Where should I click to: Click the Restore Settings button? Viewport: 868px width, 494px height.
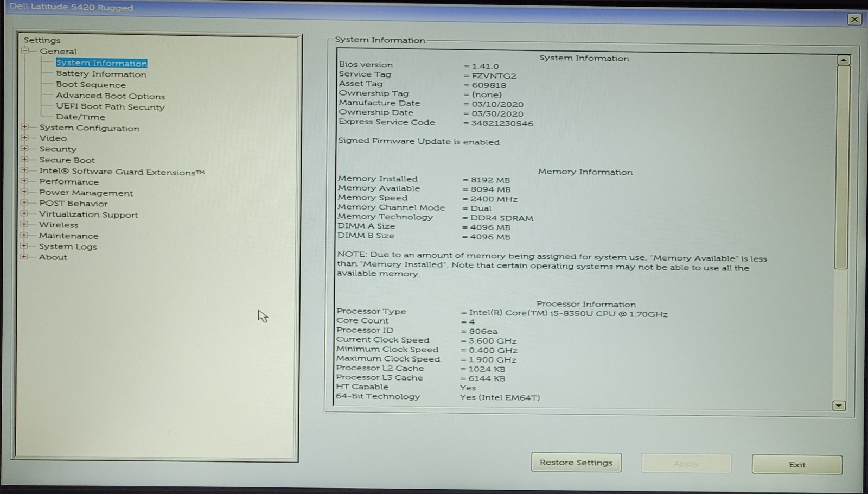[576, 463]
